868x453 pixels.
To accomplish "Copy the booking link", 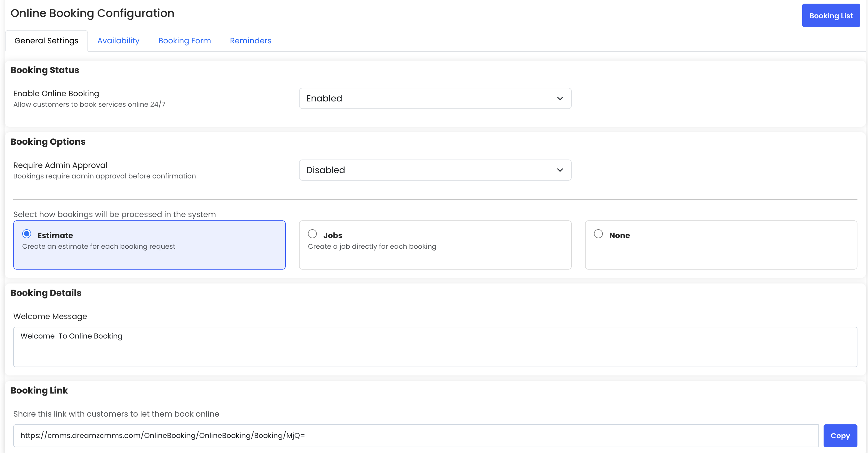I will [x=840, y=435].
